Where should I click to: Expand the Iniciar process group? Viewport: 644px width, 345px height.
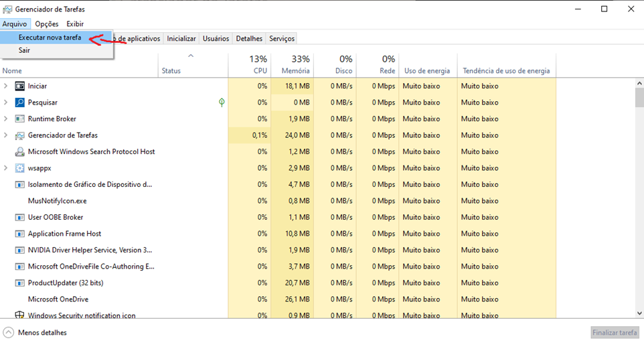[x=6, y=86]
